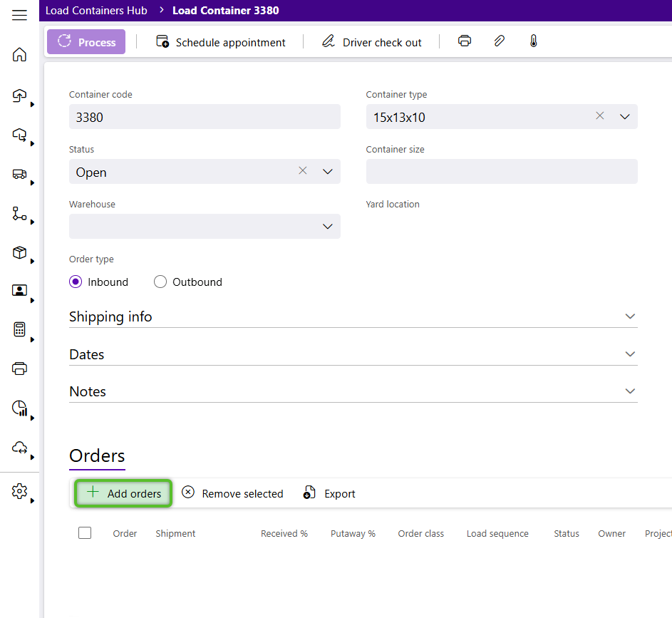This screenshot has height=618, width=672.
Task: Click the thermometer icon in toolbar
Action: 533,41
